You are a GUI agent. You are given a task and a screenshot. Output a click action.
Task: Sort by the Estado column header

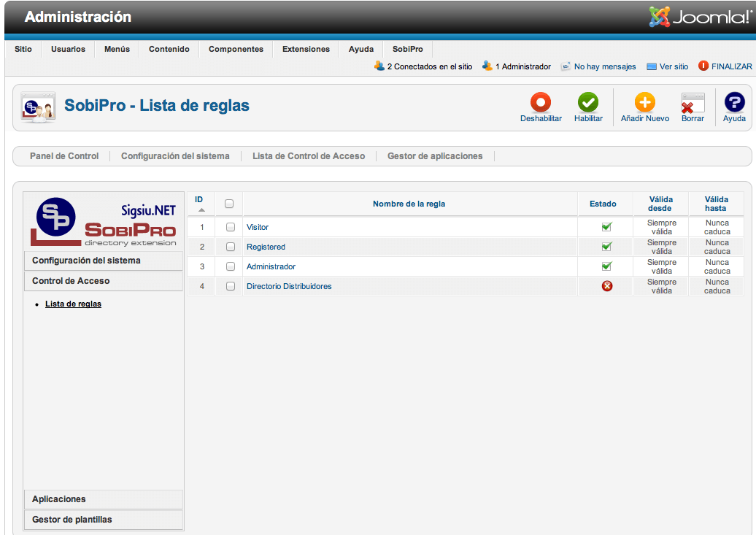coord(603,204)
